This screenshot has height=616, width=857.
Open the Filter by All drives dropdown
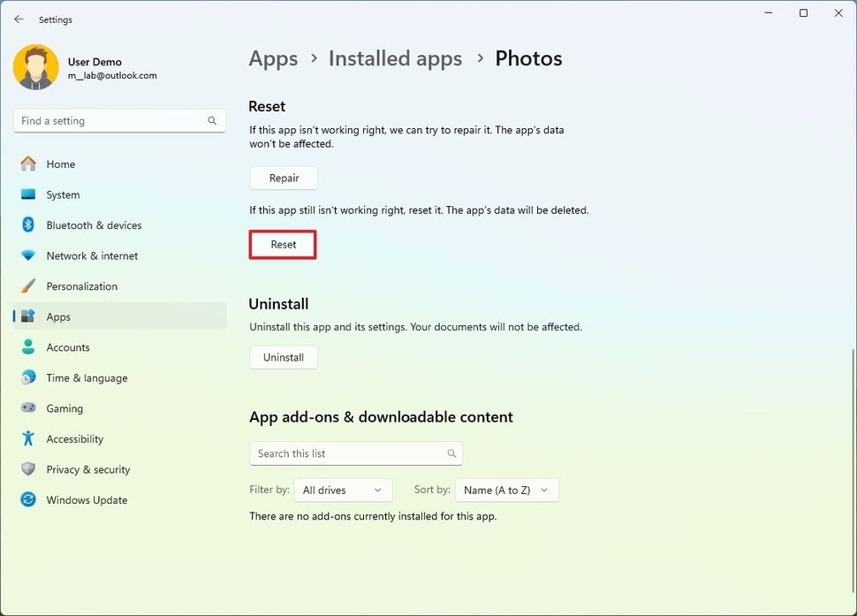tap(343, 491)
